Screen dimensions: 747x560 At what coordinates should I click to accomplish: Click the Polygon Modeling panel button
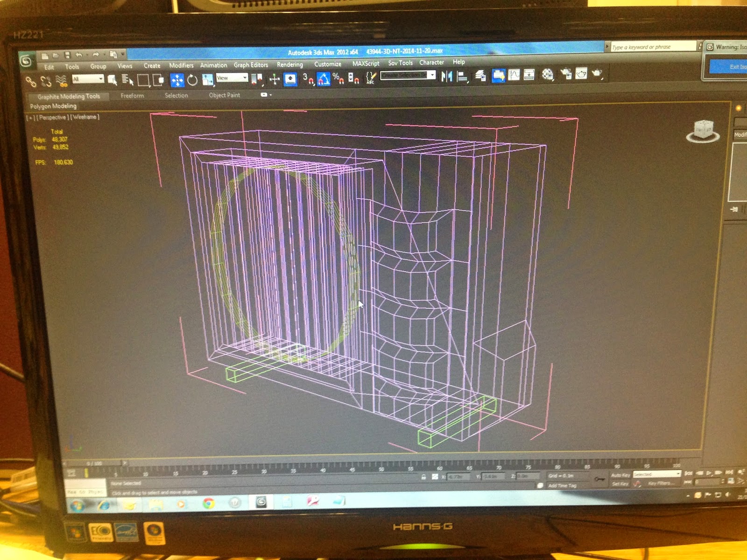(53, 106)
